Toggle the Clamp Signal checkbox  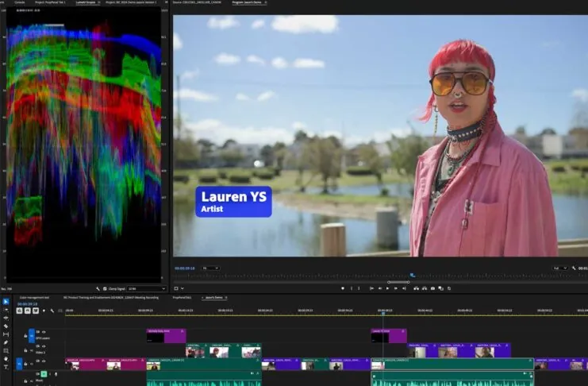[x=106, y=288]
